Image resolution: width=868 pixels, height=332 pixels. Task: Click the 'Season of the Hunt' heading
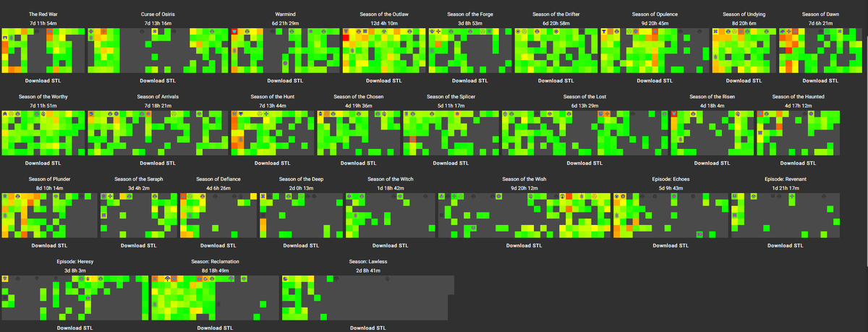pos(273,97)
